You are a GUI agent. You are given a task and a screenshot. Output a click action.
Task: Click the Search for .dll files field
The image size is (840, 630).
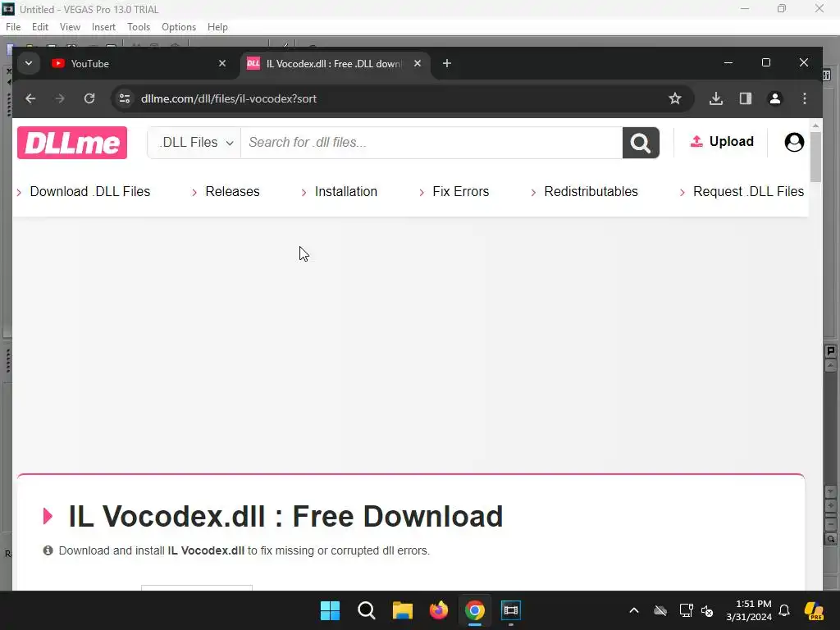[x=431, y=143]
